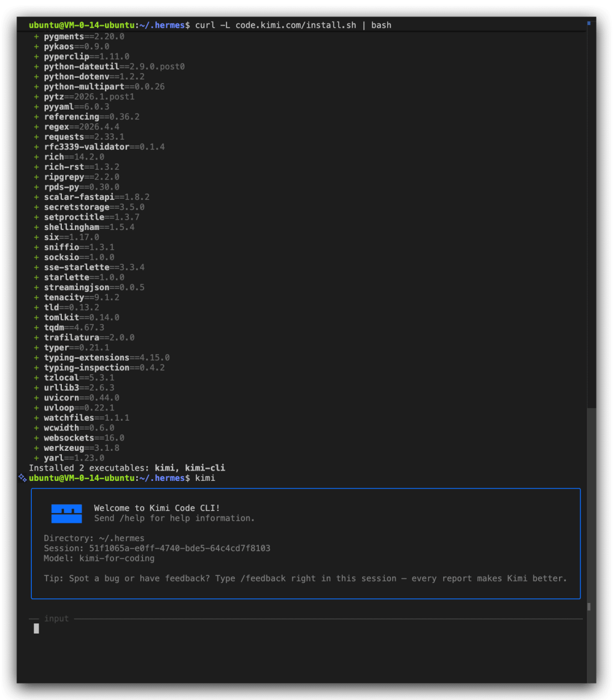Click 'Model: kimi-for-coding' line
Viewport: 613px width, 700px height.
tap(99, 558)
